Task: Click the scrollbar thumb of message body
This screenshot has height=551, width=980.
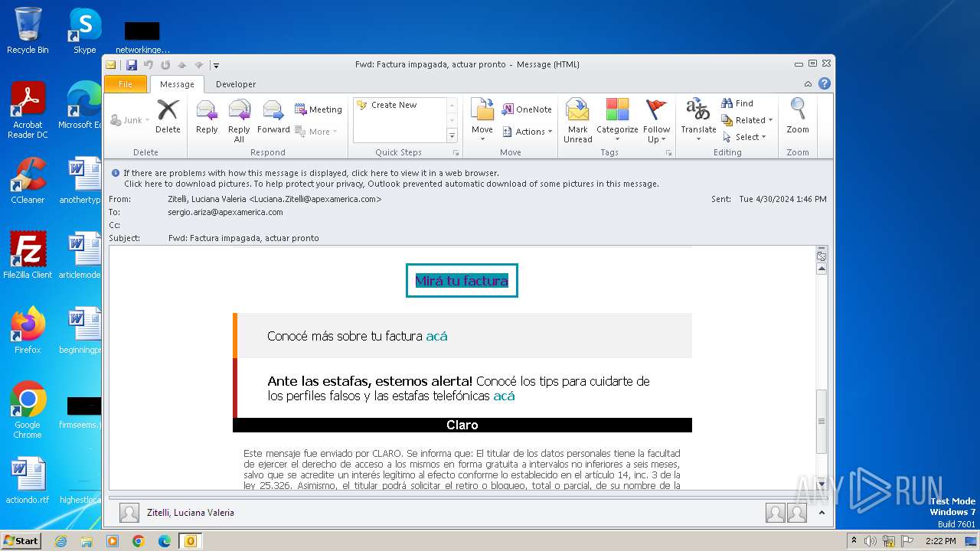Action: (x=822, y=421)
